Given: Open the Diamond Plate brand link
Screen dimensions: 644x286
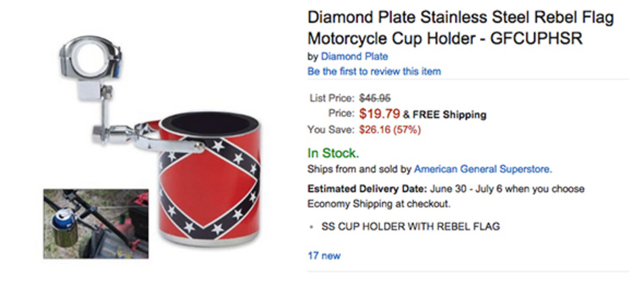Looking at the screenshot, I should coord(354,56).
